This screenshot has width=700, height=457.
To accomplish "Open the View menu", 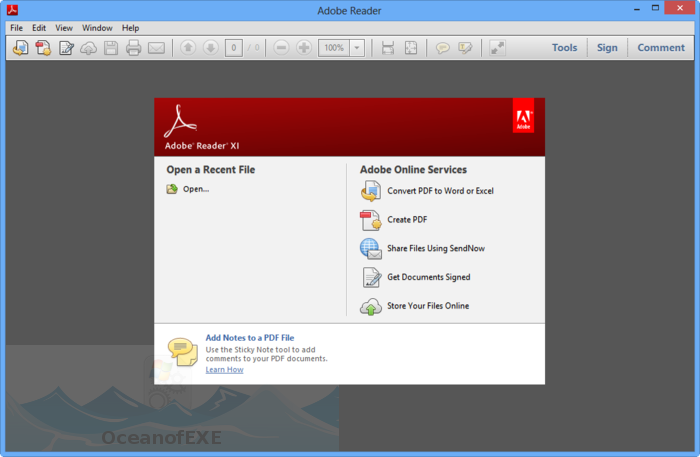I will [64, 28].
